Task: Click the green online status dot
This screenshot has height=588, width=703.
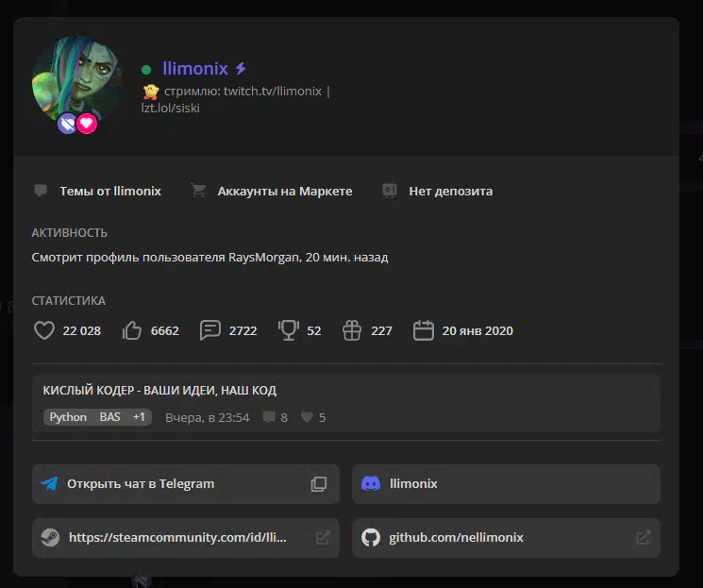Action: coord(146,70)
